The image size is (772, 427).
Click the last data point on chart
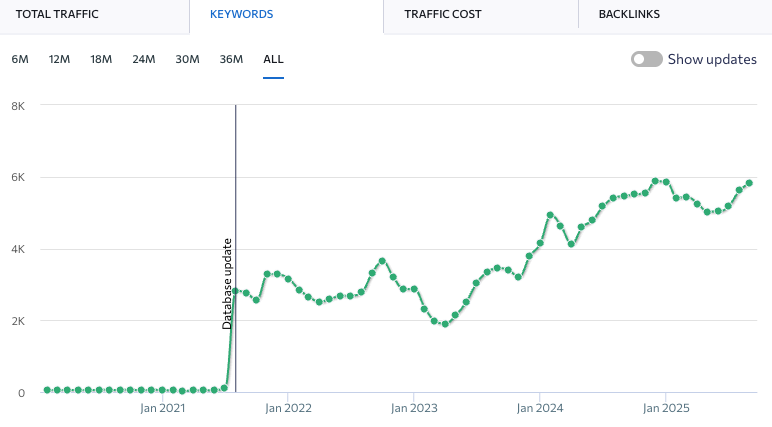point(749,183)
